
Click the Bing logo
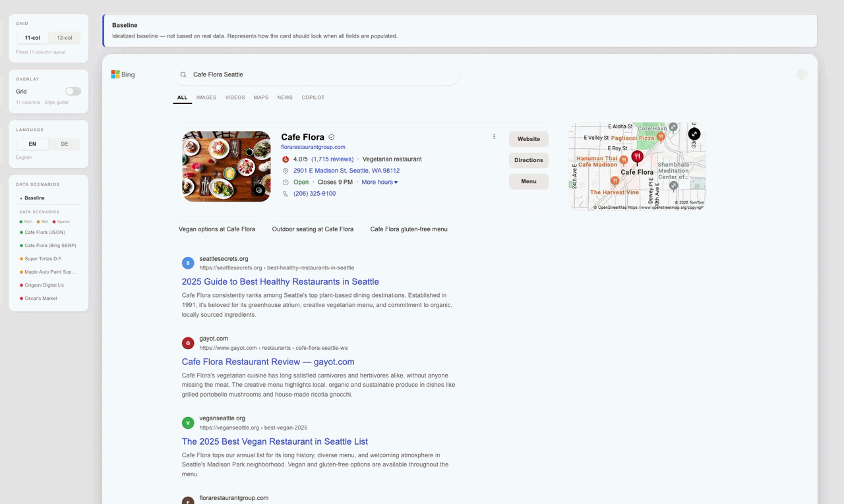[x=123, y=74]
